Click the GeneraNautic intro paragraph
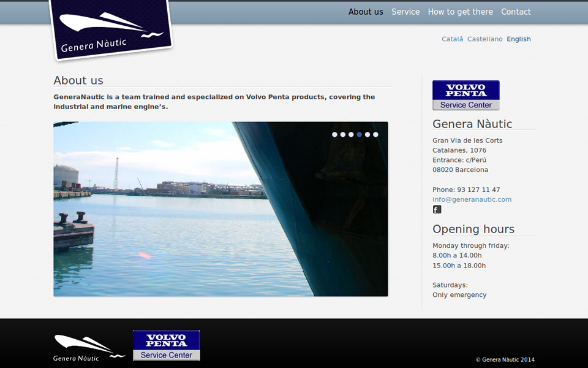 coord(214,102)
